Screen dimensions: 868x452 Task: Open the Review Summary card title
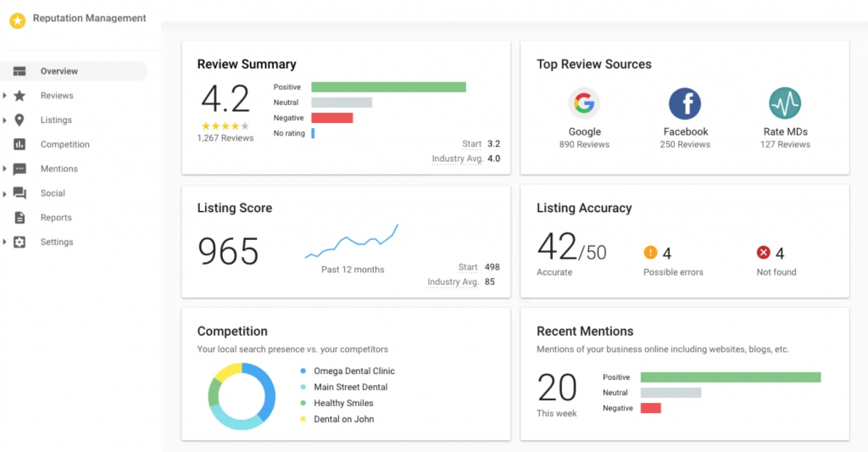point(247,64)
